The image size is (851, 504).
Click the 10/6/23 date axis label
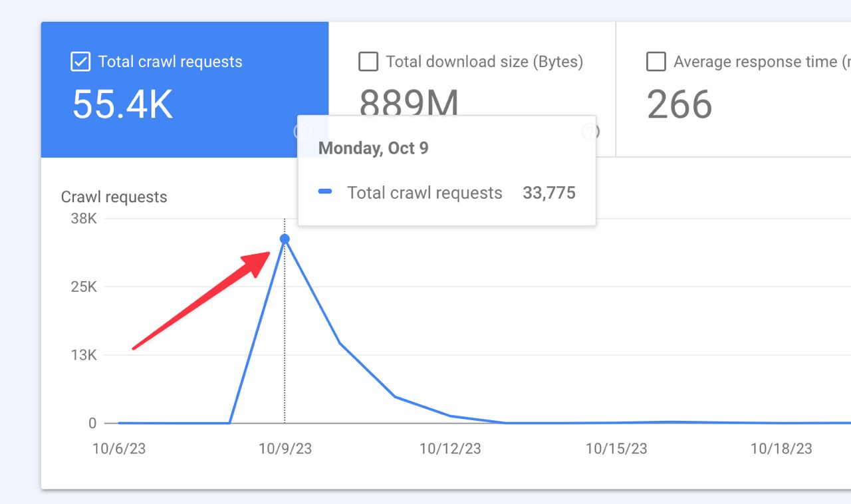119,449
